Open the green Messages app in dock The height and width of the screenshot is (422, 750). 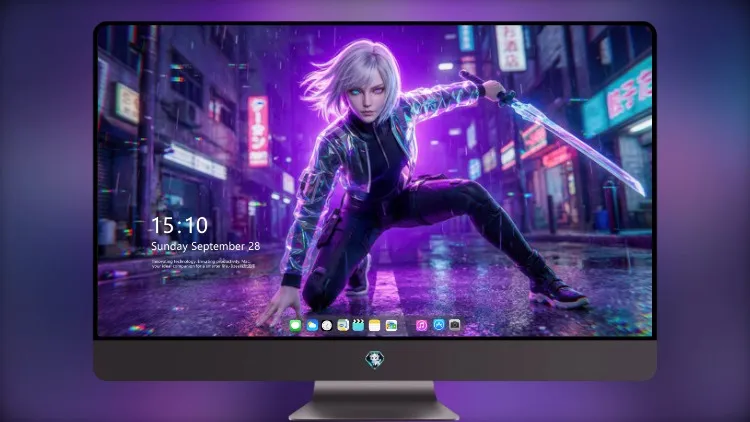(295, 325)
